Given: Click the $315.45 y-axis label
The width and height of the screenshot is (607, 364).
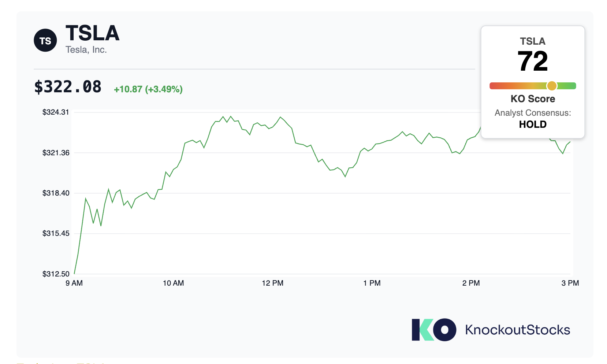Looking at the screenshot, I should point(56,233).
